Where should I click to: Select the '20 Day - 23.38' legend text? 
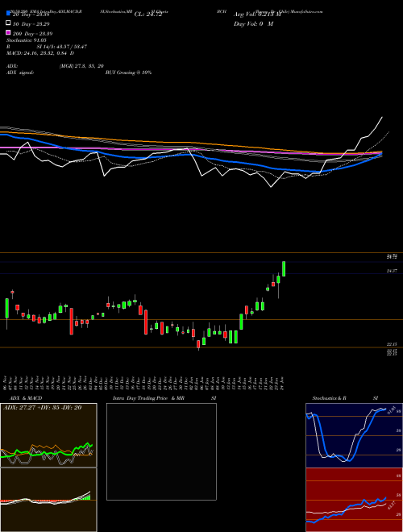(x=31, y=15)
